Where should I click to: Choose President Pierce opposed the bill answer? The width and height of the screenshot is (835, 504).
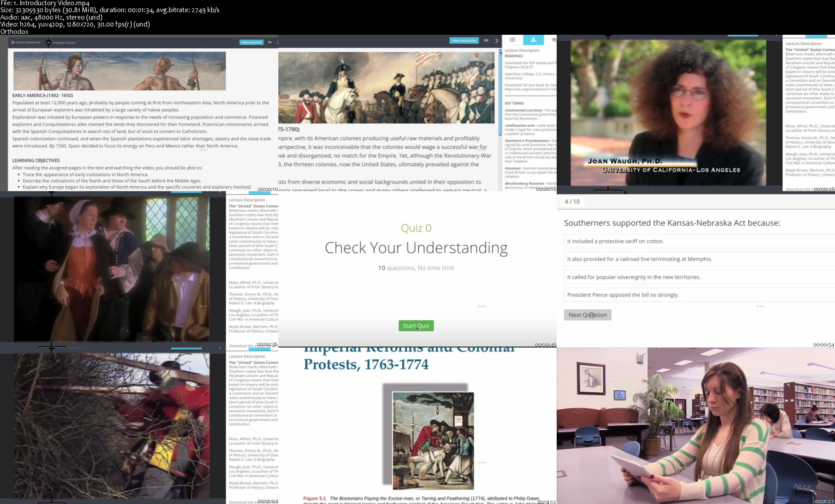(x=699, y=295)
